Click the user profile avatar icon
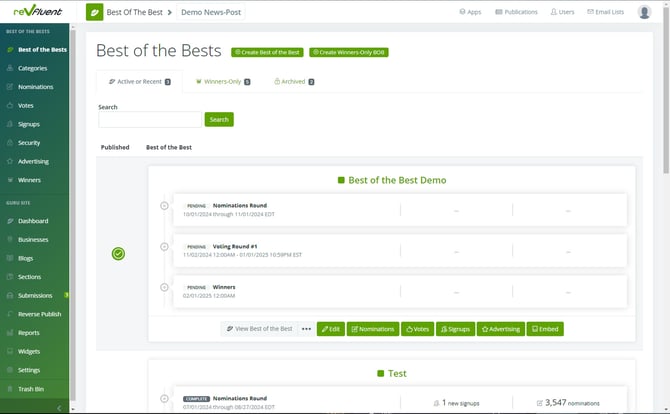Screen dimensions: 670x414 [644, 12]
